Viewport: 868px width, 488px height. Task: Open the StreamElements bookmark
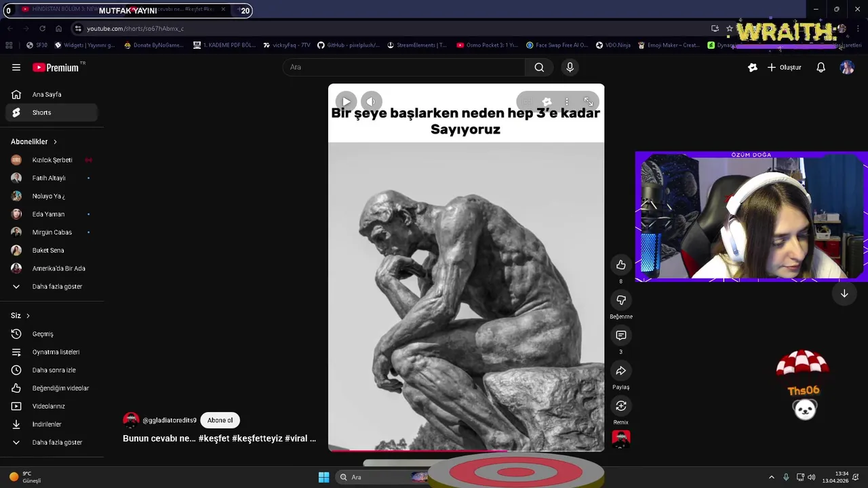416,45
